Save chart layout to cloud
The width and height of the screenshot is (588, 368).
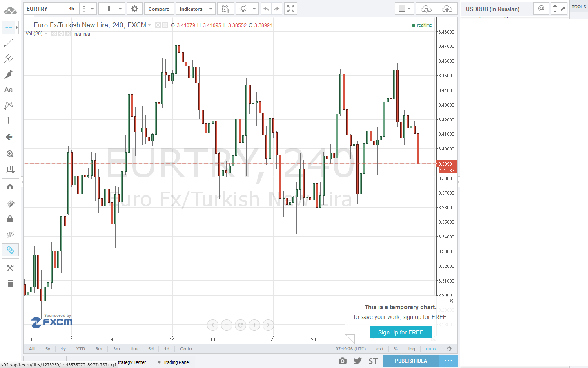[x=447, y=9]
